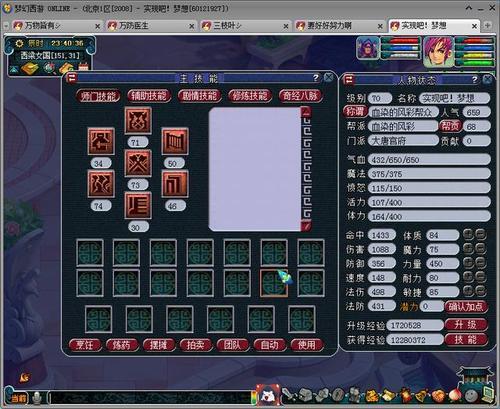The image size is (500, 409).
Task: Click the heart-shaped friends icon in toolbar
Action: click(438, 396)
